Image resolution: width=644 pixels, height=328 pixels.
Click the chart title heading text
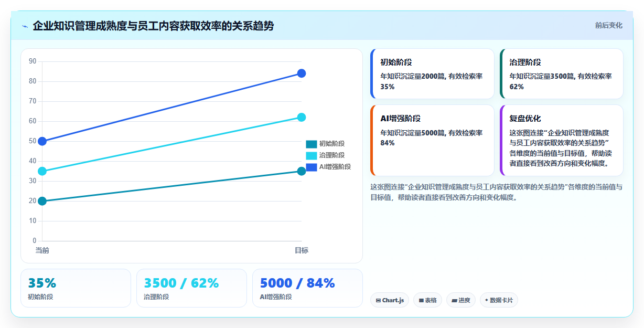tap(153, 26)
